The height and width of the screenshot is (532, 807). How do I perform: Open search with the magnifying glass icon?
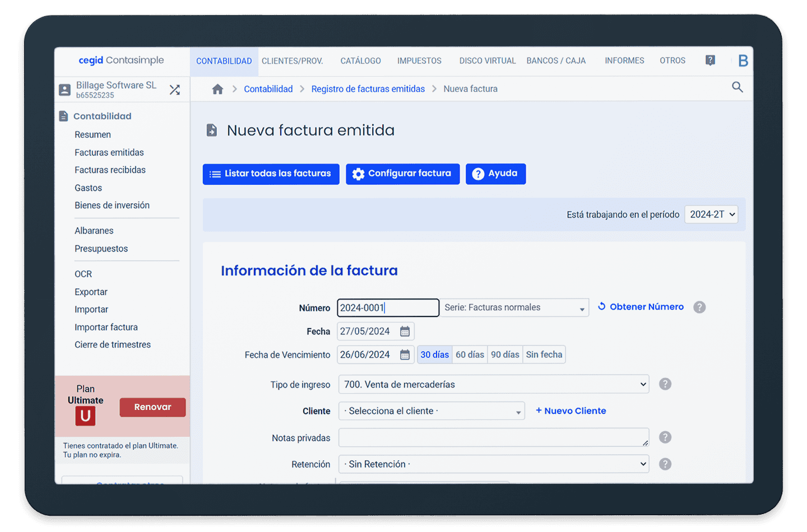[x=737, y=87]
